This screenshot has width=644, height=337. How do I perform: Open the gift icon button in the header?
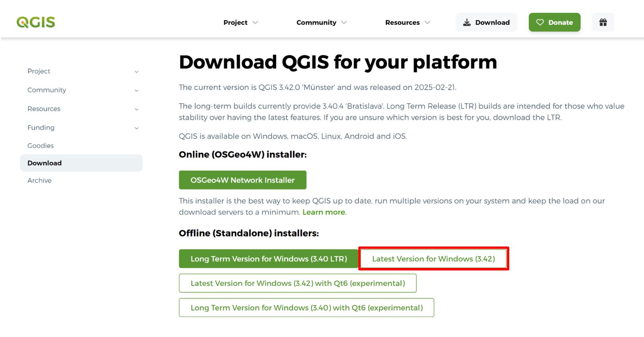(603, 22)
